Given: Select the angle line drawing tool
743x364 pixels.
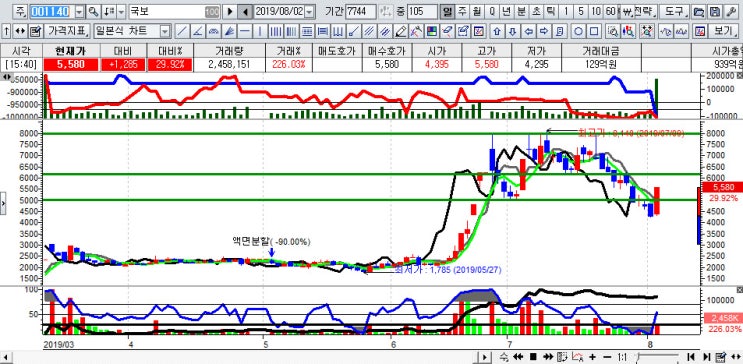Looking at the screenshot, I should [x=198, y=32].
